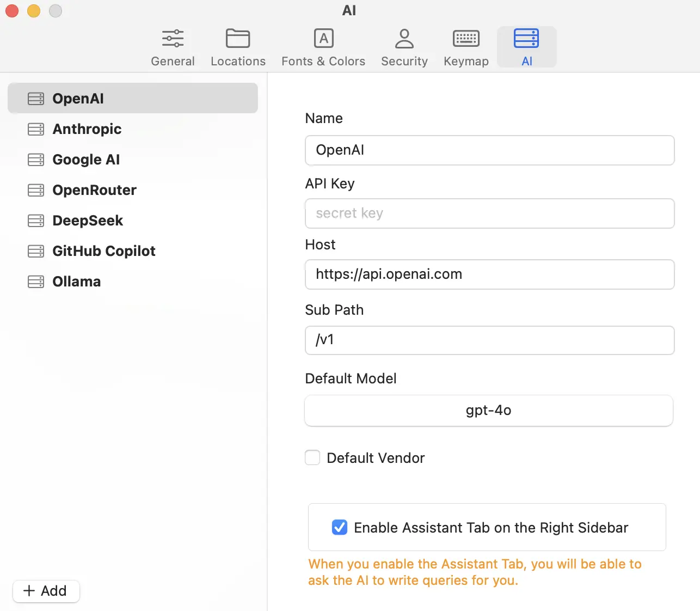Click the Add vendor button
Image resolution: width=700 pixels, height=611 pixels.
point(46,591)
